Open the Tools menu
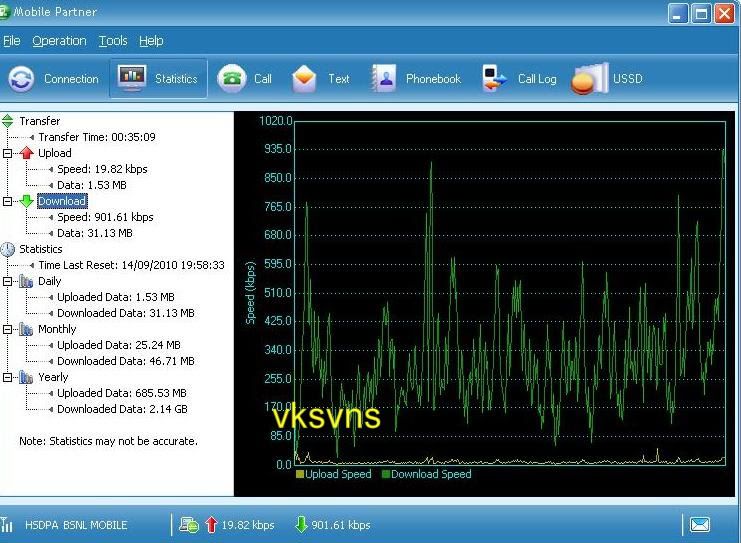Viewport: 741px width, 543px height. (x=113, y=41)
